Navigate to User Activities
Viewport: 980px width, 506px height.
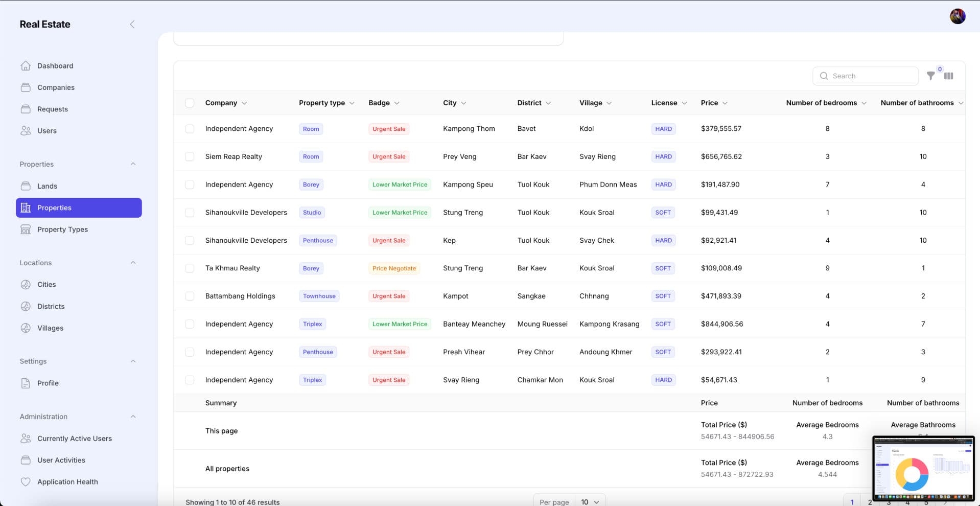[x=79, y=460]
